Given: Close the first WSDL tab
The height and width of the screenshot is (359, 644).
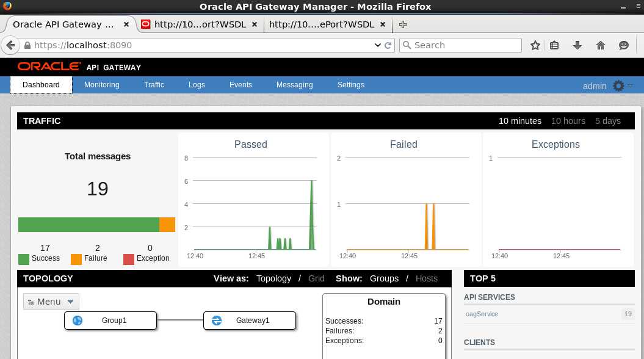Looking at the screenshot, I should [x=255, y=24].
